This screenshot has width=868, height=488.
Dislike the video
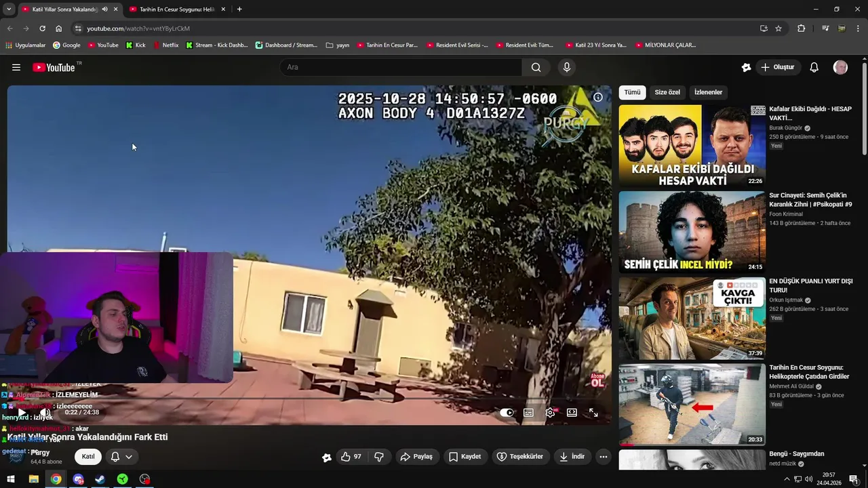(x=380, y=457)
